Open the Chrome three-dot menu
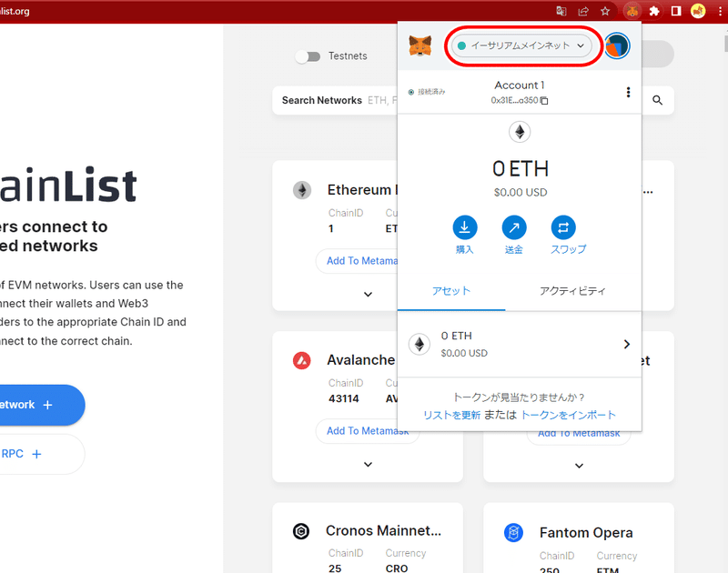 point(720,11)
